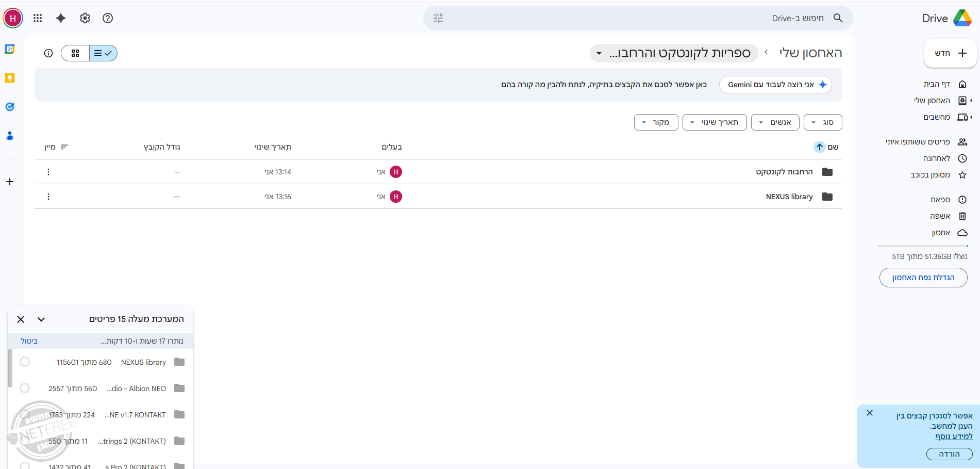
Task: Toggle name column sort direction arrow
Action: point(819,147)
